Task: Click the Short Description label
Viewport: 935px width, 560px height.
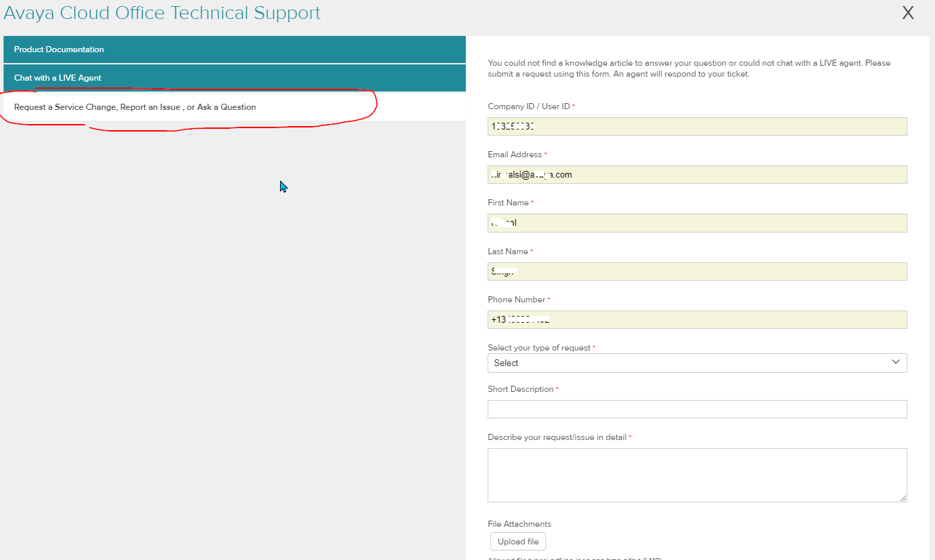Action: [x=521, y=389]
